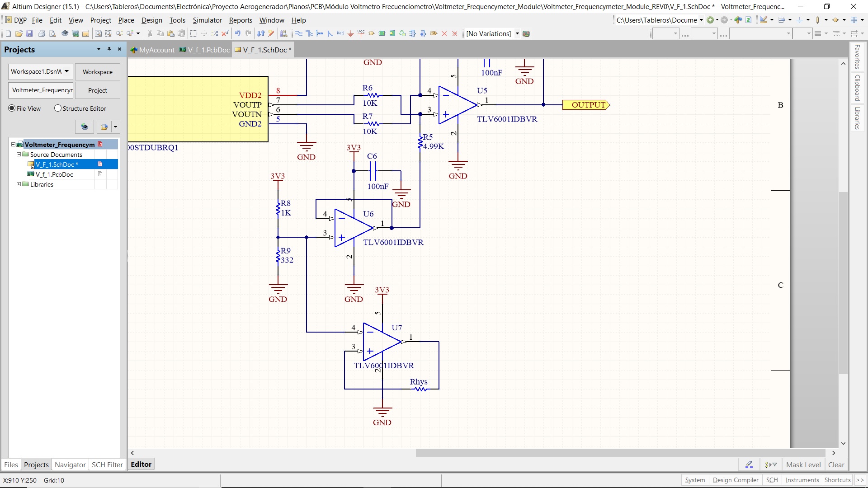The image size is (868, 488).
Task: Open the existing document folder icon
Action: (x=19, y=33)
